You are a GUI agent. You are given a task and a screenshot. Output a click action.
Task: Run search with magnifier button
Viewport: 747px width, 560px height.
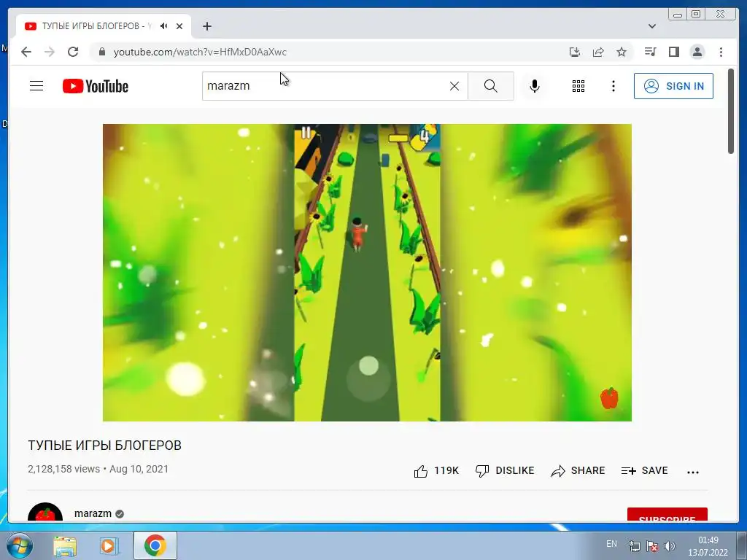coord(491,86)
